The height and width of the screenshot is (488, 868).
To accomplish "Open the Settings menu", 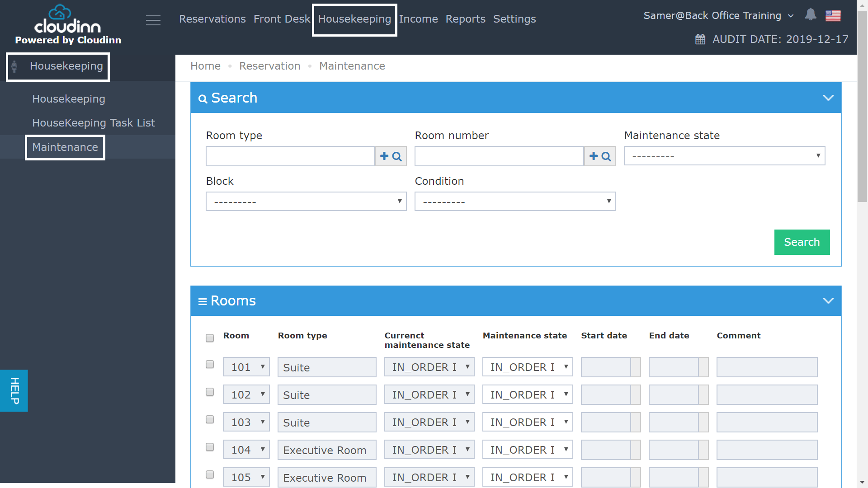I will tap(514, 19).
